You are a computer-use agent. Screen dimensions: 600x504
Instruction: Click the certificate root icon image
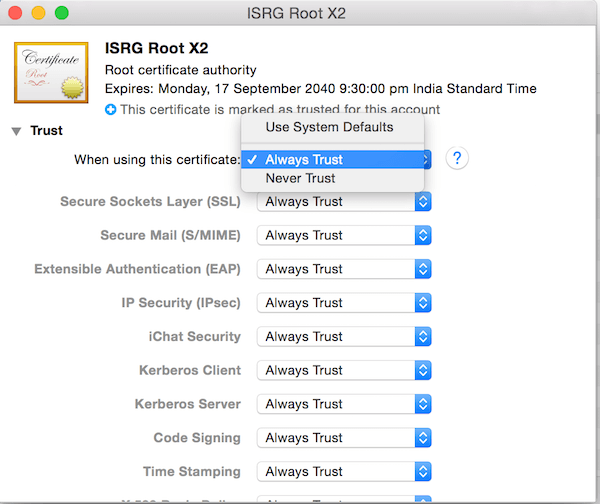[x=50, y=72]
